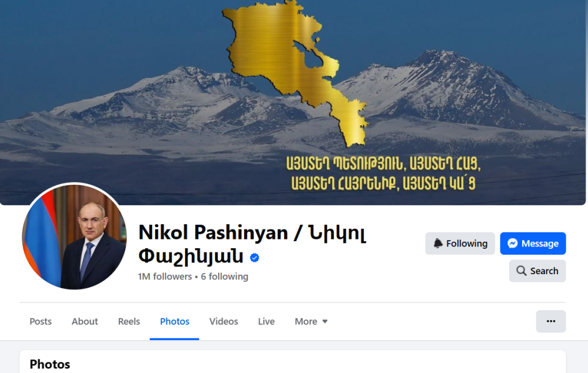The image size is (588, 373).
Task: Go to the Videos tab
Action: 223,322
